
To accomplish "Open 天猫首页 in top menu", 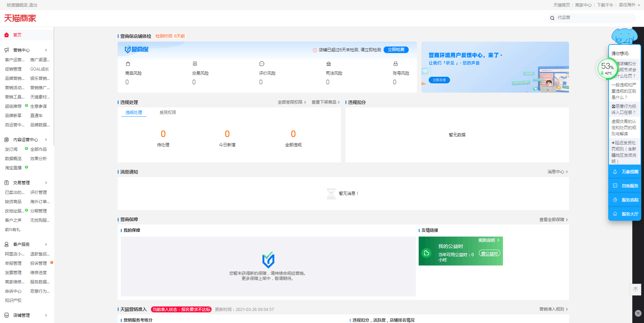I will click(561, 5).
